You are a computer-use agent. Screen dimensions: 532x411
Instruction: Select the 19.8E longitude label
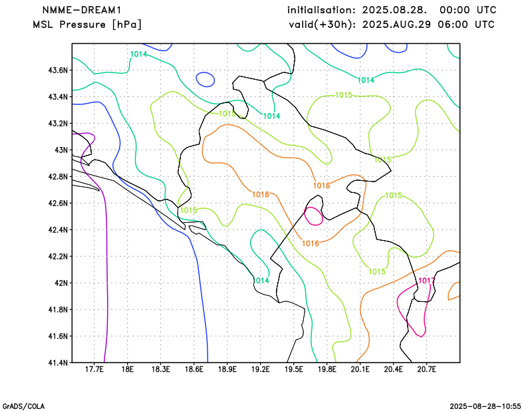point(327,369)
